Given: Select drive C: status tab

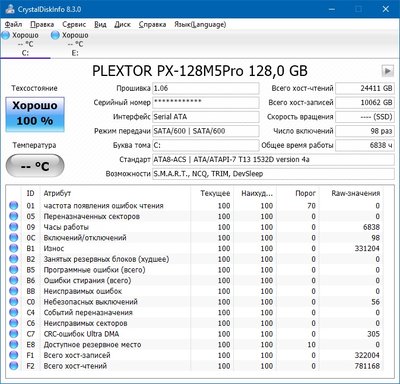Looking at the screenshot, I should 25,44.
